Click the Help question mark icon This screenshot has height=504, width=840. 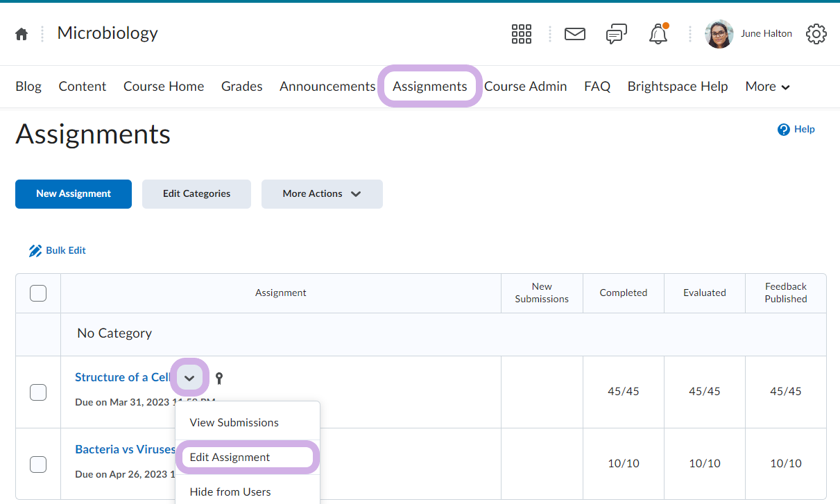(x=784, y=130)
